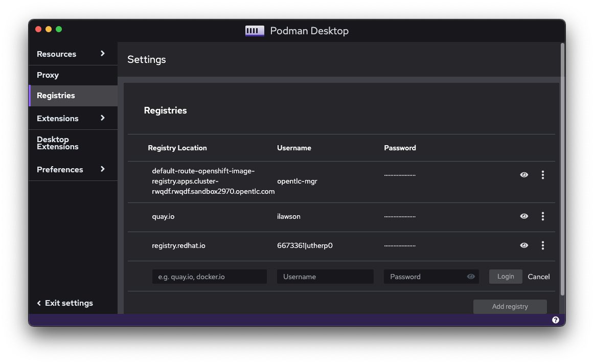Expand the Preferences section chevron
Screen dimensions: 594x364
click(x=103, y=169)
